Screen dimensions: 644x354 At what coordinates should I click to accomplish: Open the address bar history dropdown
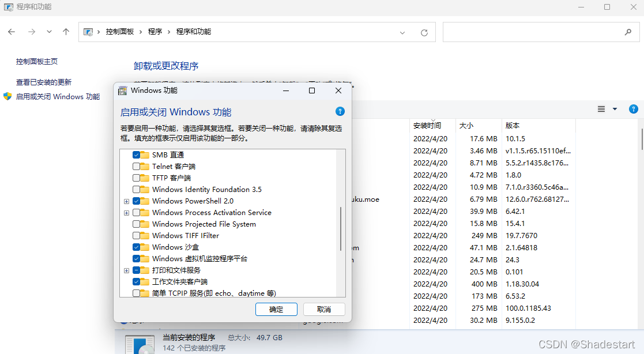click(x=402, y=32)
